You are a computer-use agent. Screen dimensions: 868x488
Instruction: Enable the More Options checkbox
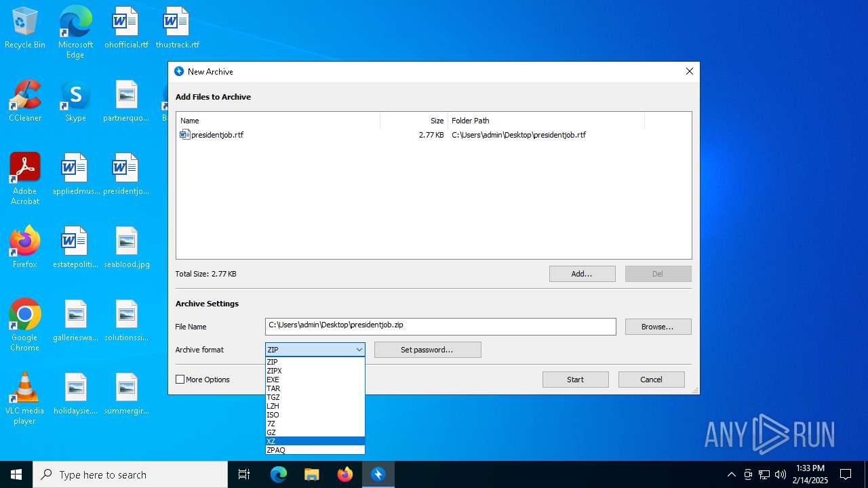tap(180, 380)
